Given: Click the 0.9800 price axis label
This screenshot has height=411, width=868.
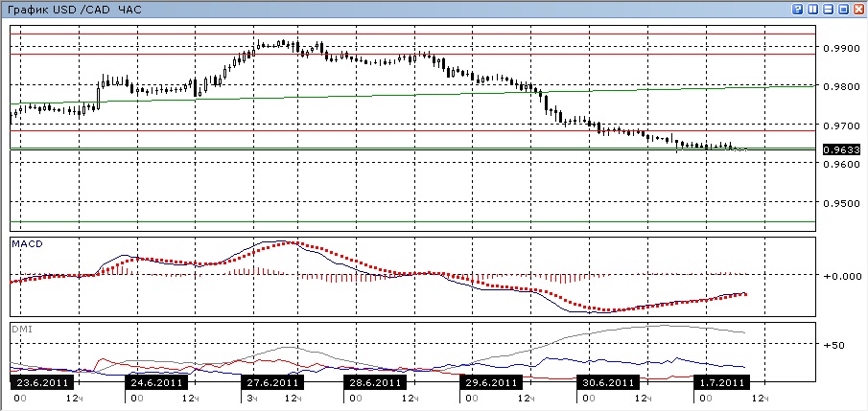Looking at the screenshot, I should click(841, 87).
